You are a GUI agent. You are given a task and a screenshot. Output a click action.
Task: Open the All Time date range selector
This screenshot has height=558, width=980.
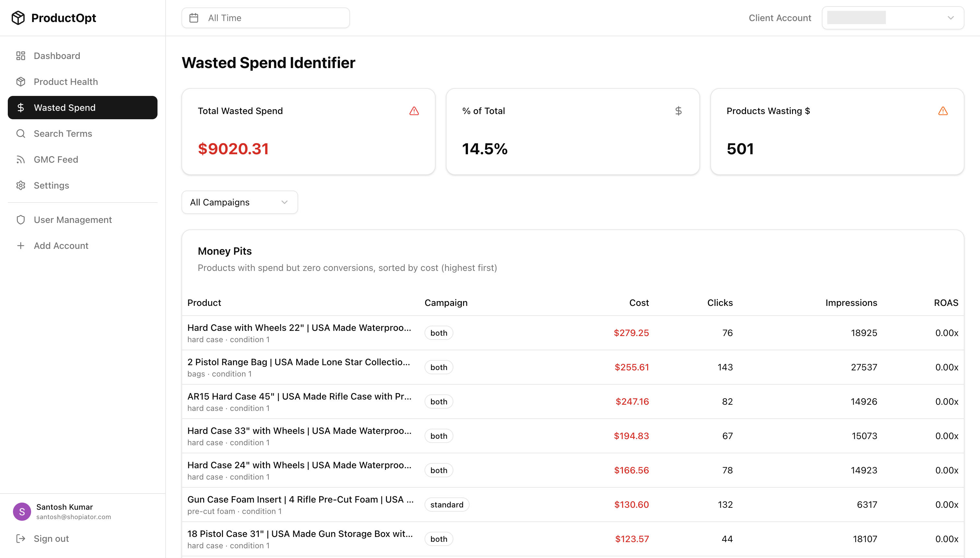[265, 17]
